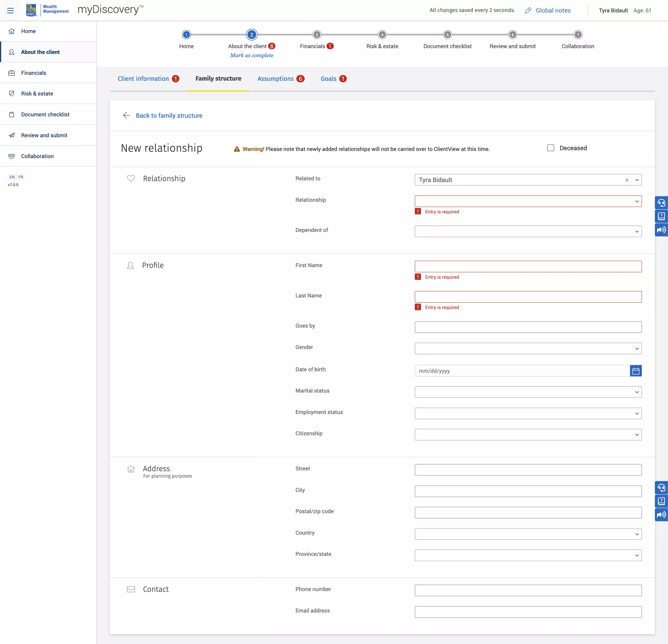
Task: Click Back to family structure link
Action: pyautogui.click(x=169, y=116)
